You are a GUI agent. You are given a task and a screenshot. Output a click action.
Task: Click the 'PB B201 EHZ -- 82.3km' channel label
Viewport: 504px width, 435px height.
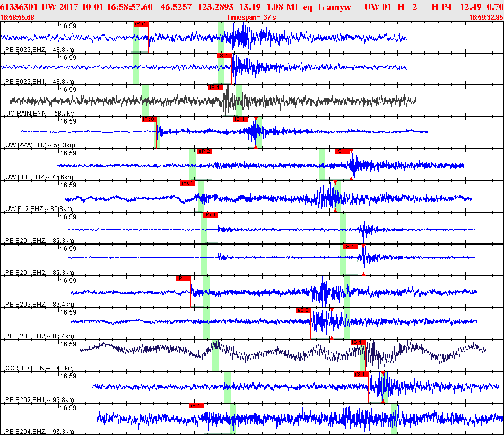[x=40, y=241]
